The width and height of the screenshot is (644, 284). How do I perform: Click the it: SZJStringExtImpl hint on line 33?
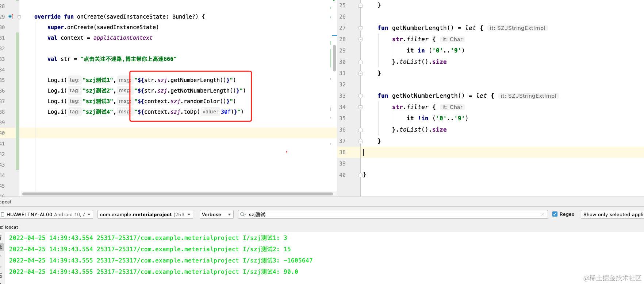(x=528, y=96)
